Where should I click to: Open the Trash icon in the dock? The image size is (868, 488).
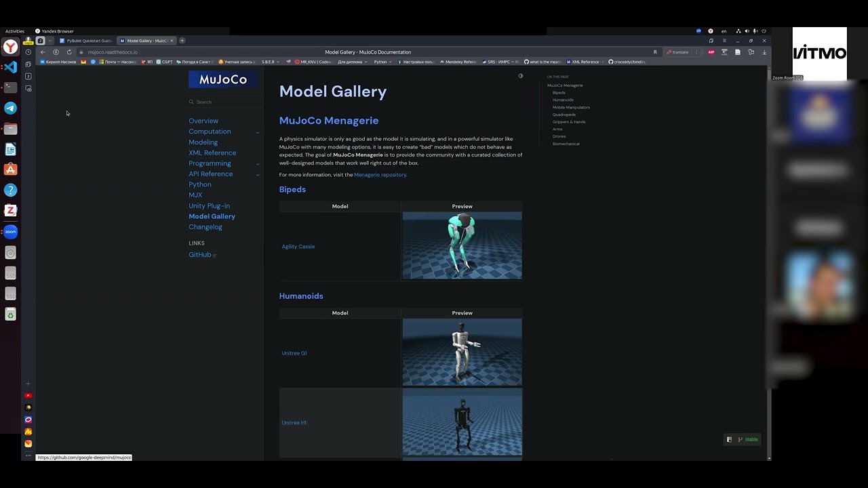pos(10,314)
